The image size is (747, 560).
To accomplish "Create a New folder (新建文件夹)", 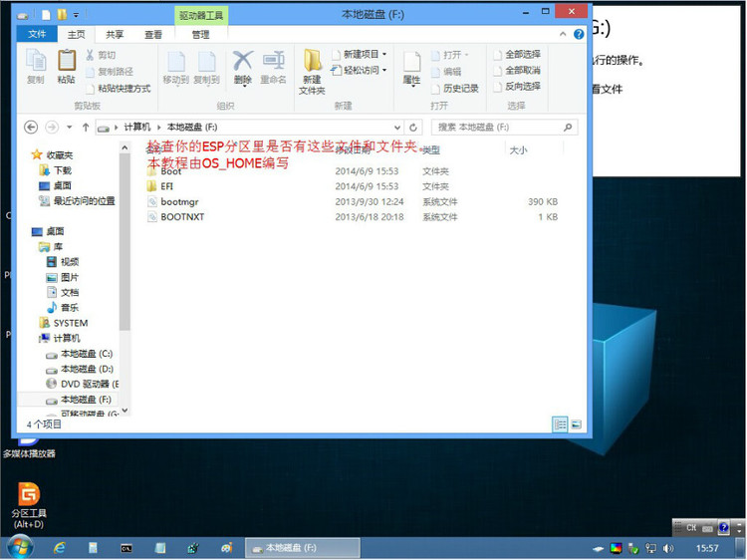I will (x=312, y=72).
